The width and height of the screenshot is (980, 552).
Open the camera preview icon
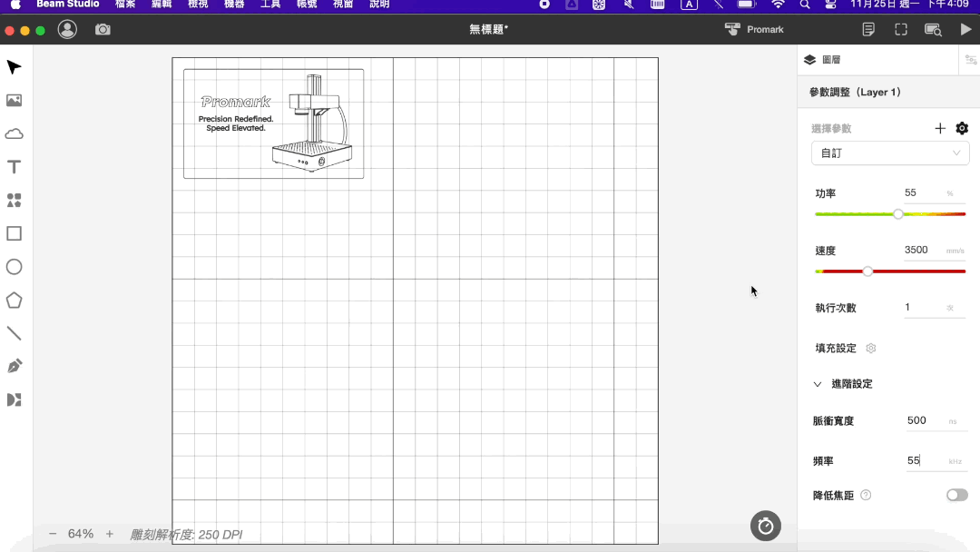[103, 29]
